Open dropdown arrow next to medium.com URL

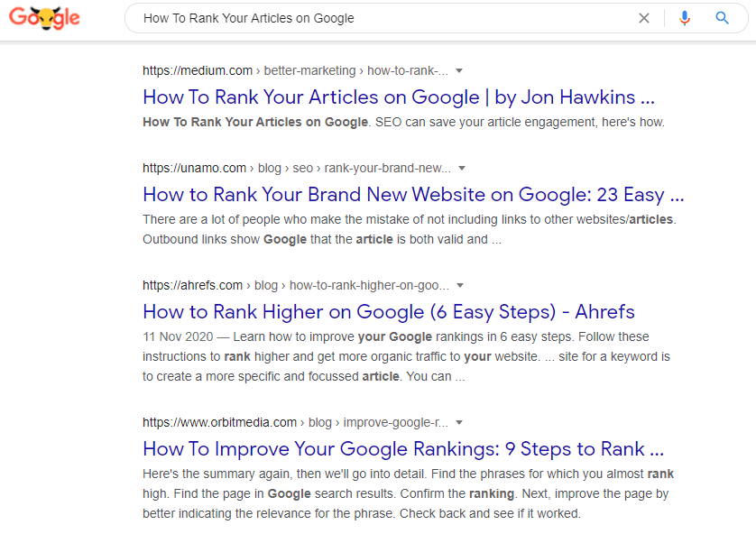(x=459, y=71)
